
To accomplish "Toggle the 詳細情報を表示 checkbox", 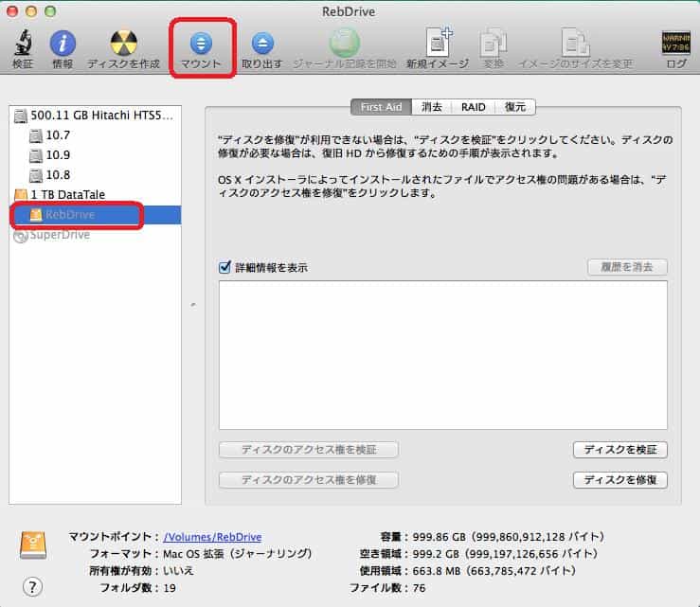I will [225, 267].
